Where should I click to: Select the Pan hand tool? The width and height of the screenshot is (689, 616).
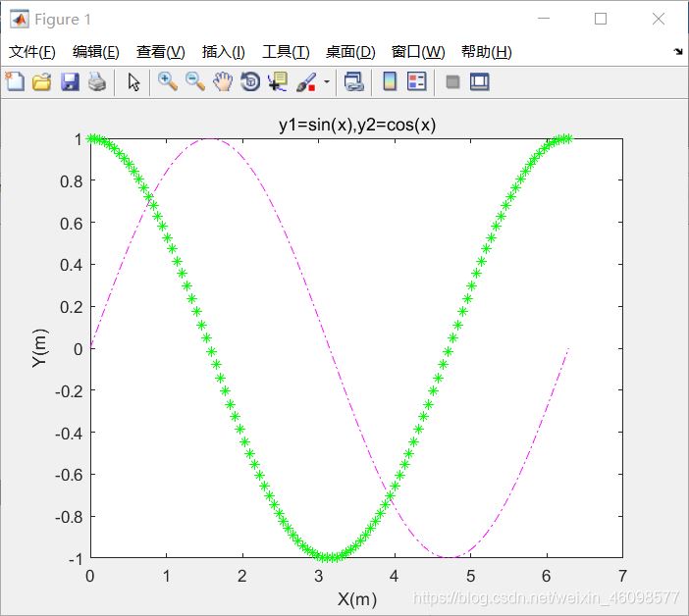coord(223,82)
